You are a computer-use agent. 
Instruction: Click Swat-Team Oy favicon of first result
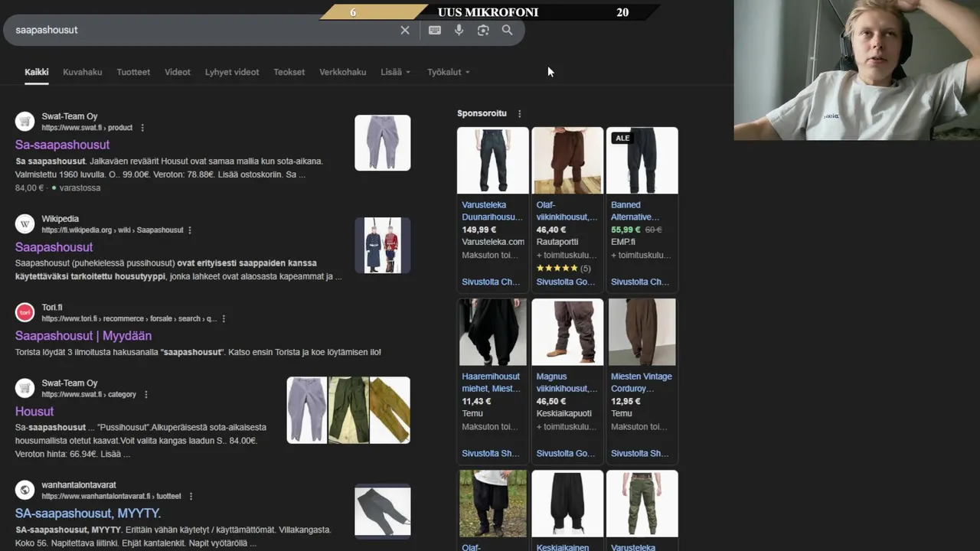point(25,122)
